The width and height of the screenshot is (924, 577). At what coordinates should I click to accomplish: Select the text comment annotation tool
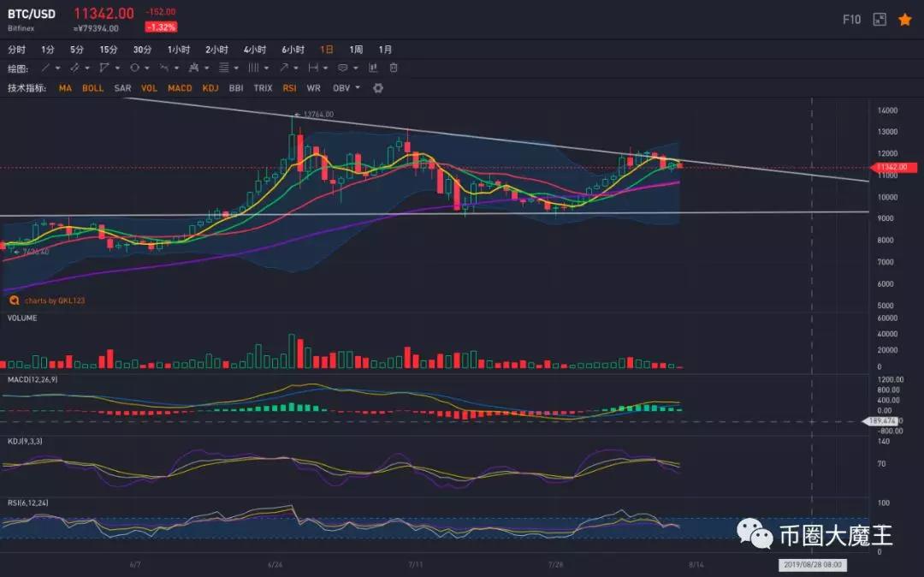click(x=342, y=68)
